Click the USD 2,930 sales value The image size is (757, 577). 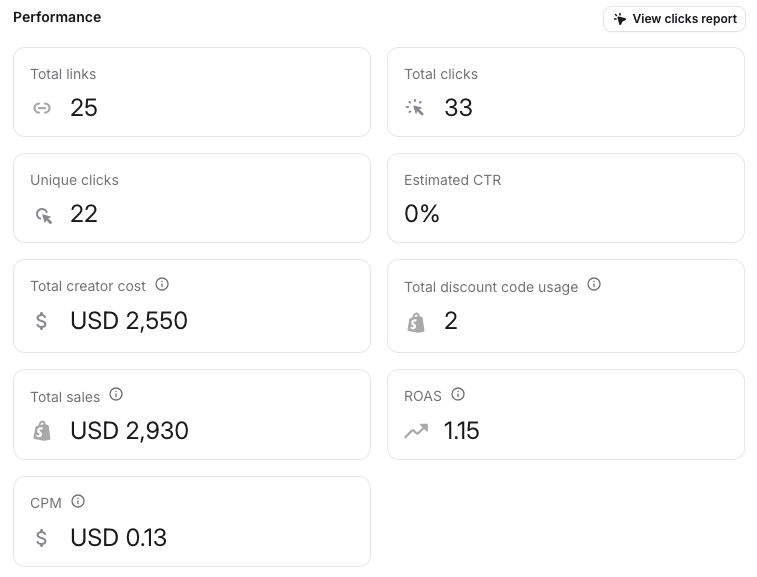[129, 431]
